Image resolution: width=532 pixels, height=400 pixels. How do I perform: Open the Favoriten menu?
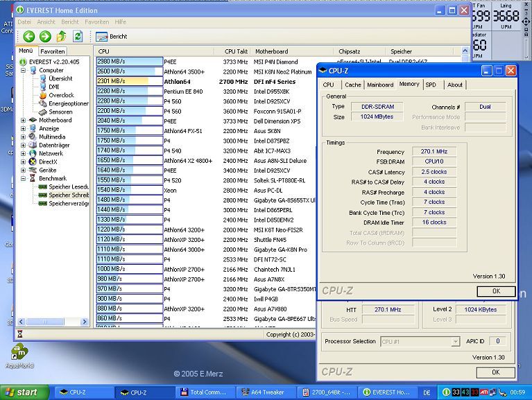(96, 22)
